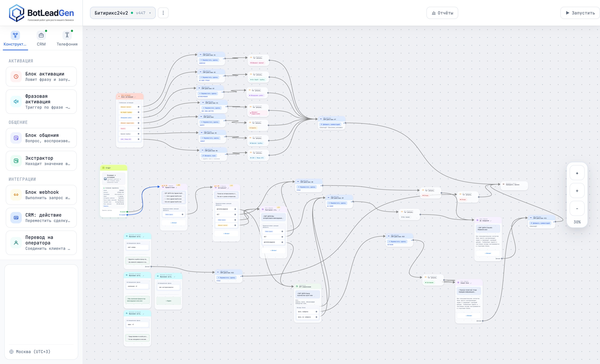Screen dimensions: 600x364
Task: Zoom in with the plus button
Action: click(577, 191)
